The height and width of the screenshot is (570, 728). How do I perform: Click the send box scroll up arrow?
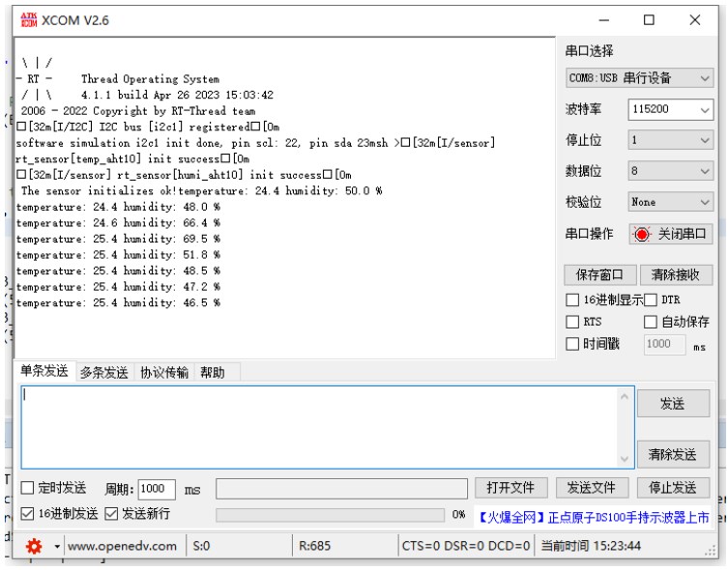[625, 396]
